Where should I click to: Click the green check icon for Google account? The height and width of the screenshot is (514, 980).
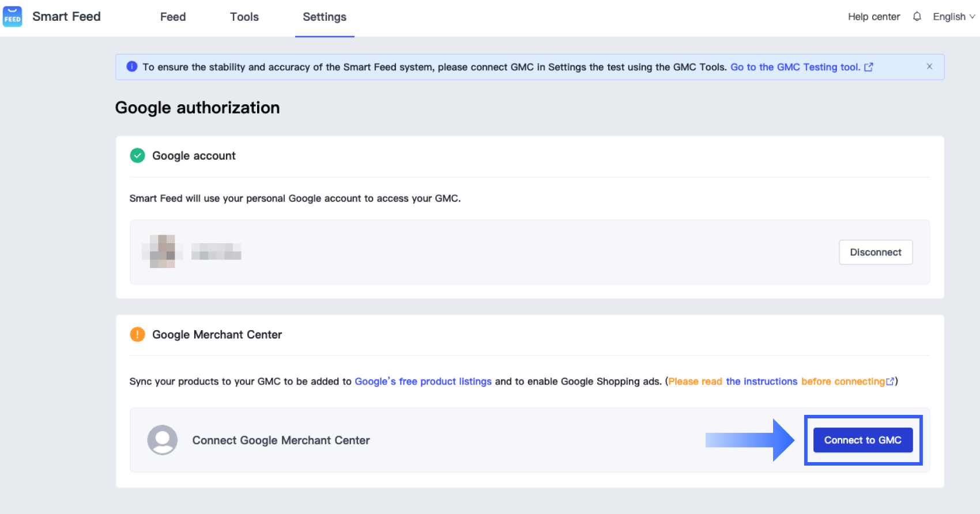137,156
